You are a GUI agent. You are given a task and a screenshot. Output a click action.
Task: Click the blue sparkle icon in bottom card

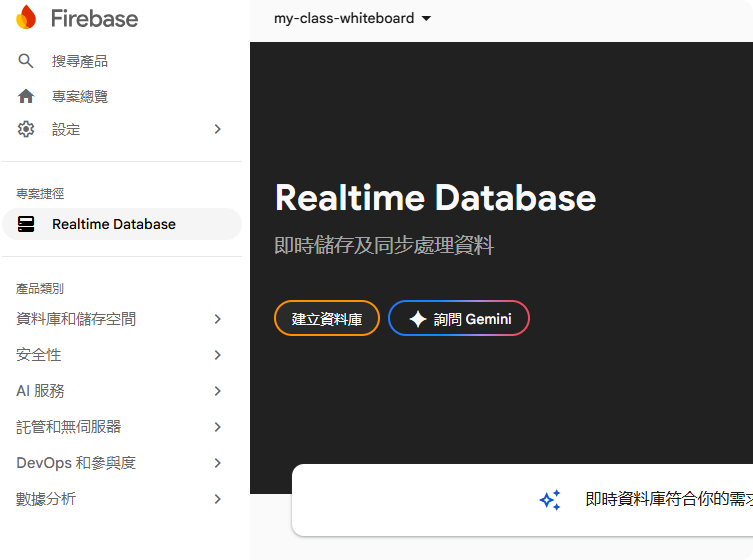(x=550, y=499)
